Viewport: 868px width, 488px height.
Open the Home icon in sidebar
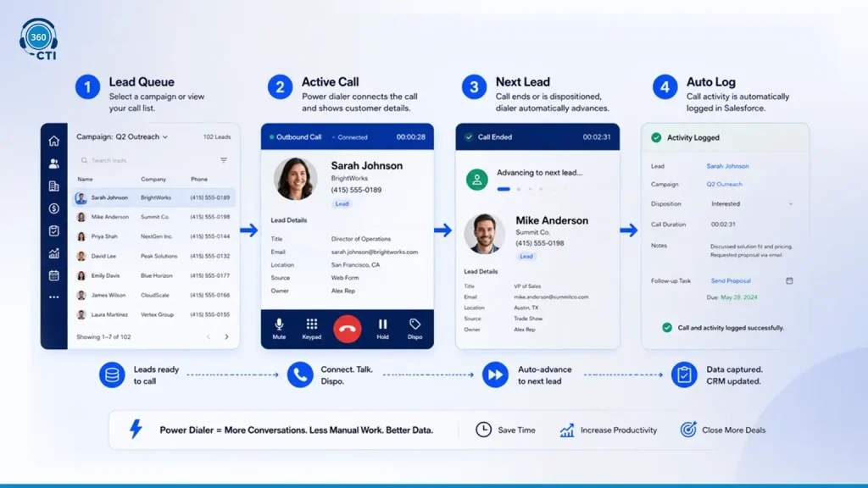pos(53,141)
